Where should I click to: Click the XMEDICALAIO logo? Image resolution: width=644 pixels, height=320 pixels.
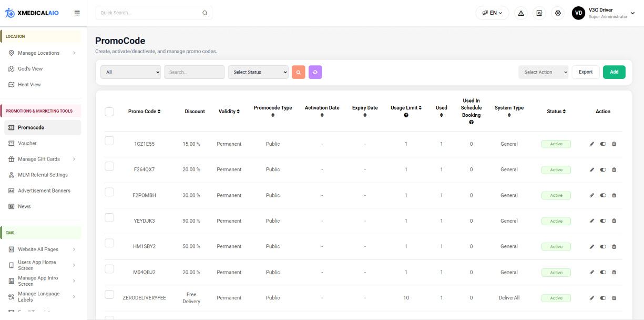pos(33,13)
